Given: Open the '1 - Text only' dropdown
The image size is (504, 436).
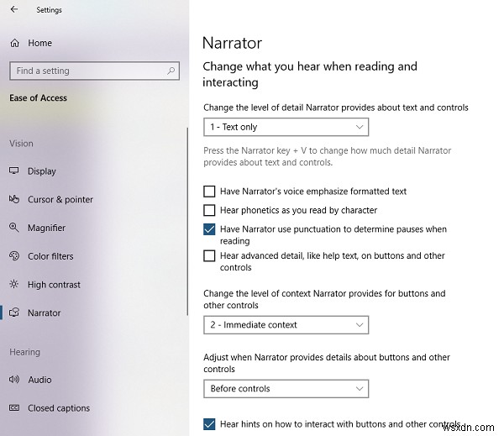Looking at the screenshot, I should pyautogui.click(x=286, y=127).
